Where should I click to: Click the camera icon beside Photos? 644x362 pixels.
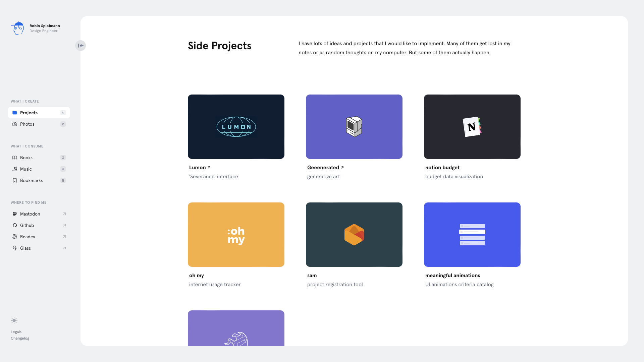point(15,124)
